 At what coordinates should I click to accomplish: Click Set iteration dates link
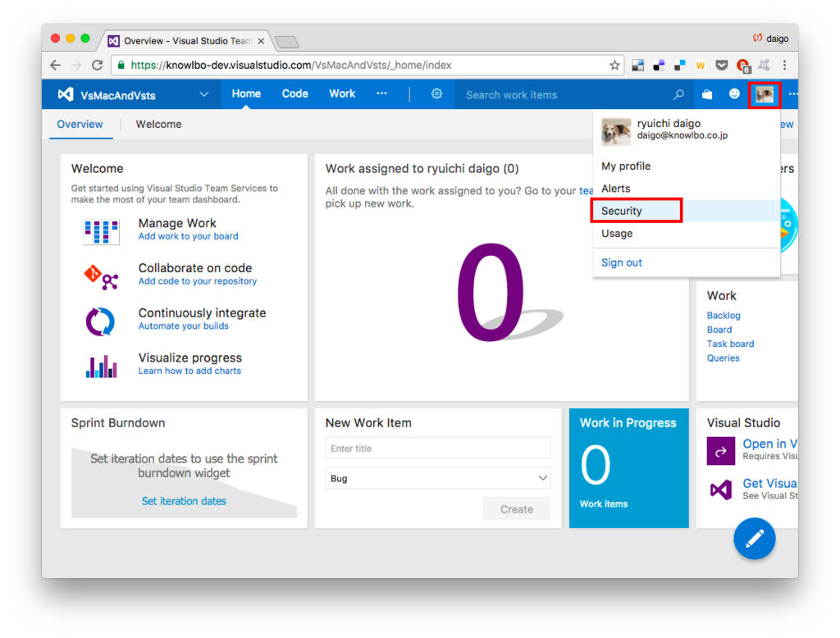(x=184, y=501)
